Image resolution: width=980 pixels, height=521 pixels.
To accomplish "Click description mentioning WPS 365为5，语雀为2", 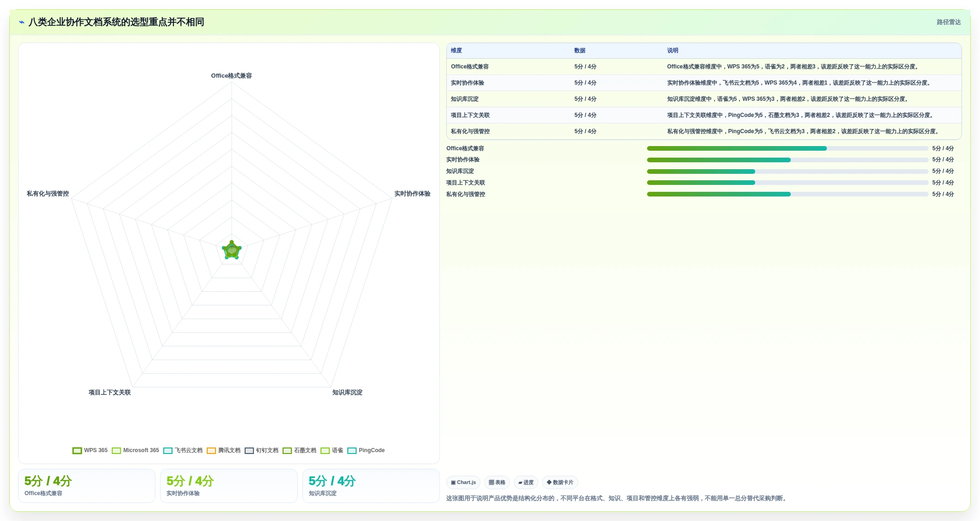I will (793, 67).
